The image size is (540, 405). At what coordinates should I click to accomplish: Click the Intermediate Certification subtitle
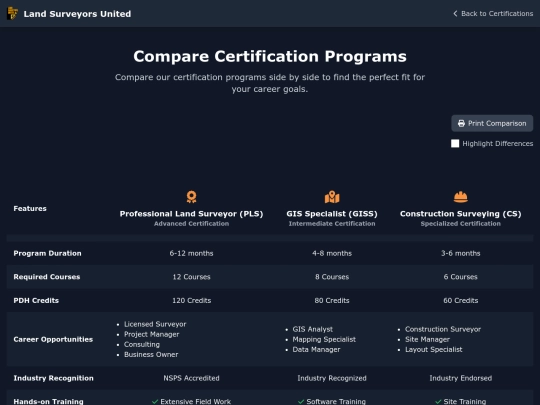(x=332, y=224)
